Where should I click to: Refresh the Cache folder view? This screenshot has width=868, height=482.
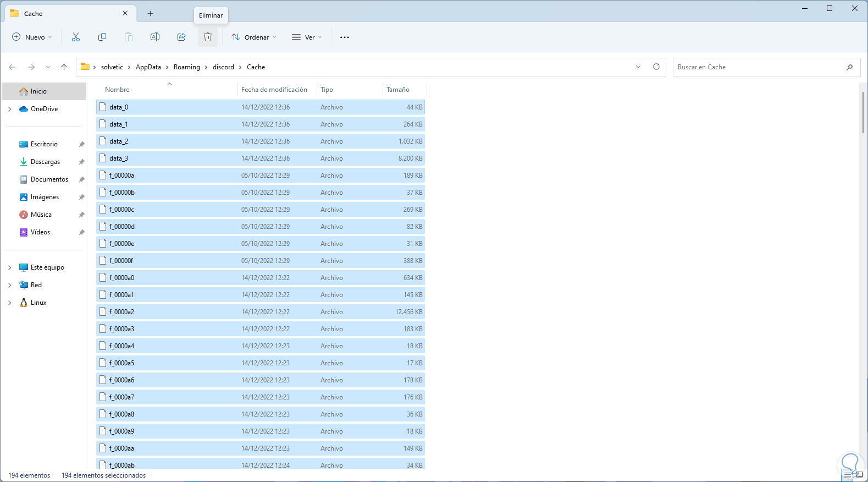(x=656, y=67)
